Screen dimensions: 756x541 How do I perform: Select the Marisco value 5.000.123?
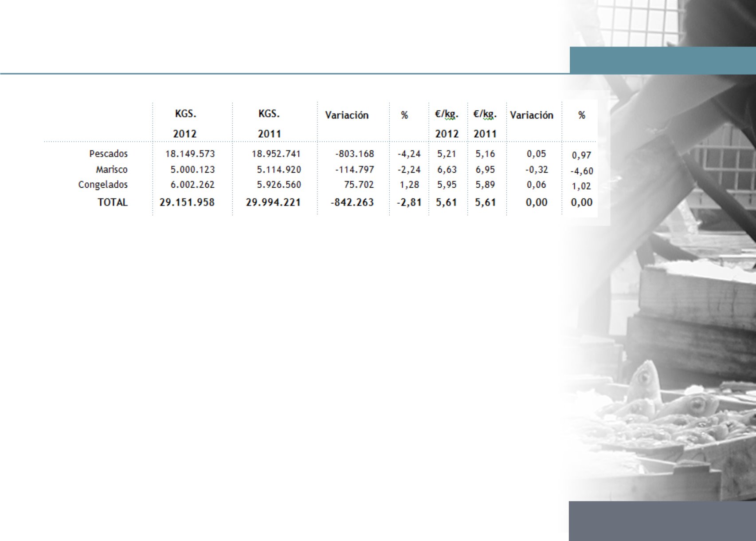pyautogui.click(x=192, y=170)
